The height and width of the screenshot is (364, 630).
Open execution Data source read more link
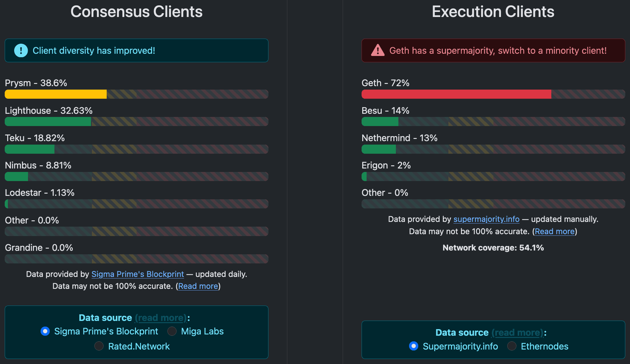pos(517,333)
